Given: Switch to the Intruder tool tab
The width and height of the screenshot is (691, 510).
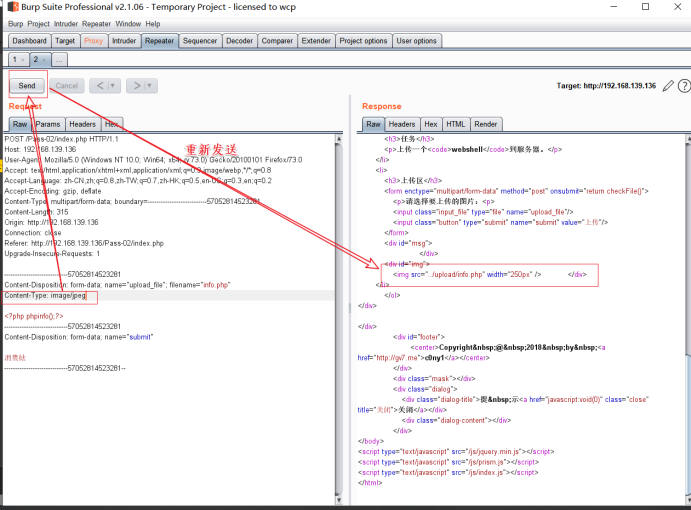Looking at the screenshot, I should point(124,41).
